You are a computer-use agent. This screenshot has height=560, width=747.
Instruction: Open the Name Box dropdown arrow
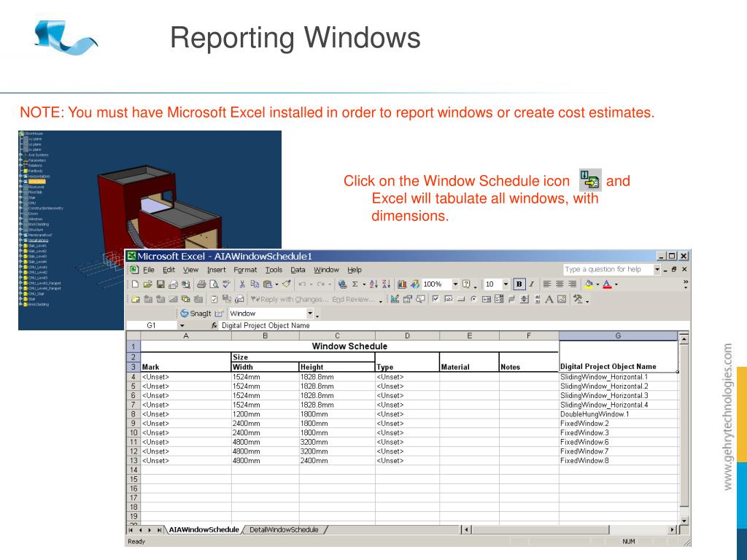point(182,326)
